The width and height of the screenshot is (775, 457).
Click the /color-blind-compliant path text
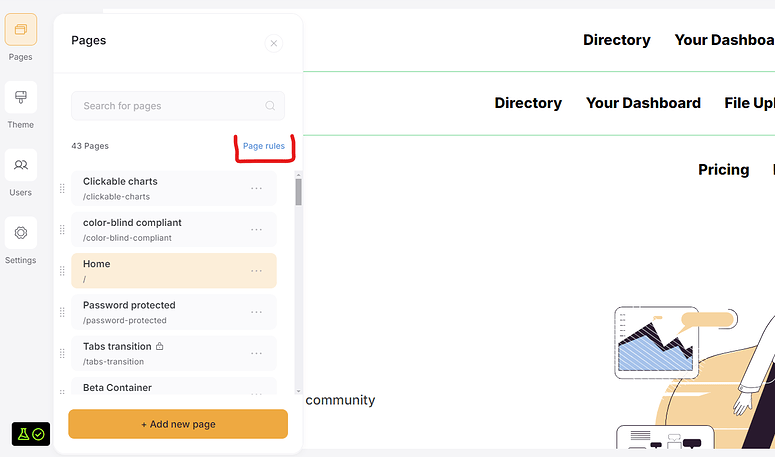pyautogui.click(x=127, y=238)
